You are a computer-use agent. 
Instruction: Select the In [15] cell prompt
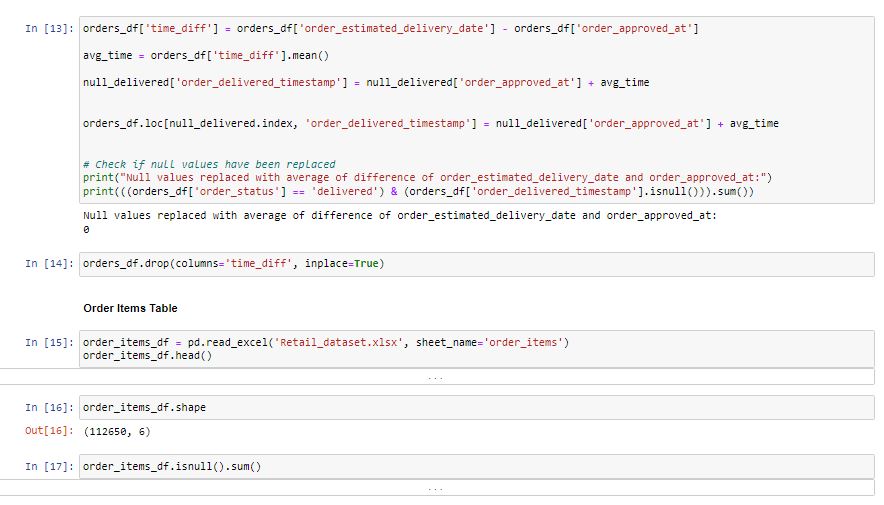point(49,343)
